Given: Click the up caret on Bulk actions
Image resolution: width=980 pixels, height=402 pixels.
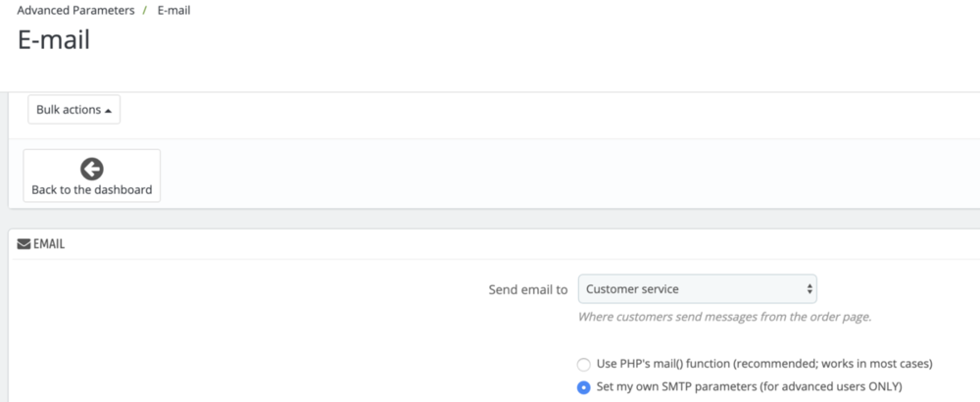Looking at the screenshot, I should 108,111.
